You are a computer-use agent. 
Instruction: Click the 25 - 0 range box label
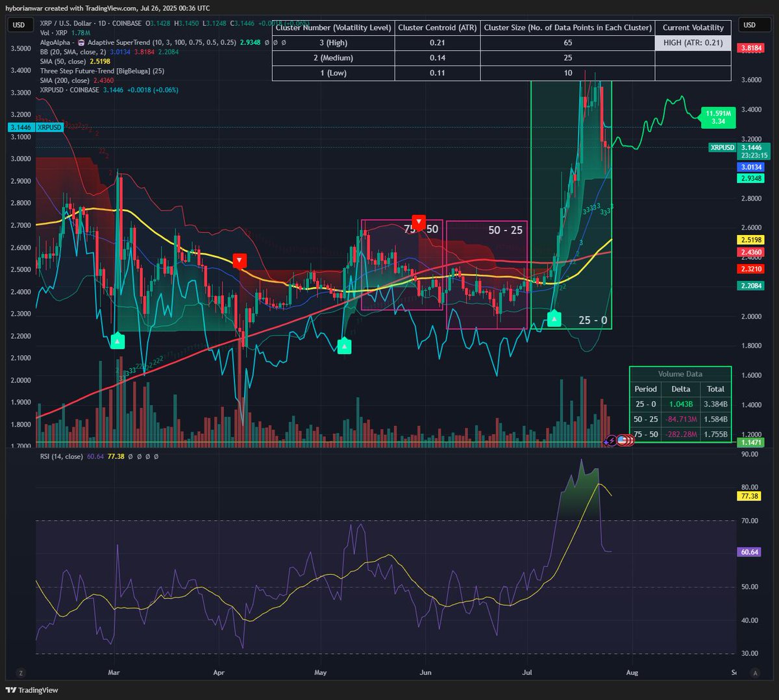point(593,320)
